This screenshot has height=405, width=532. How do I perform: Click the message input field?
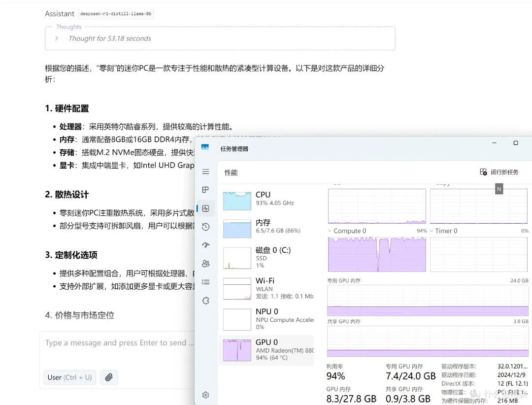tap(119, 342)
